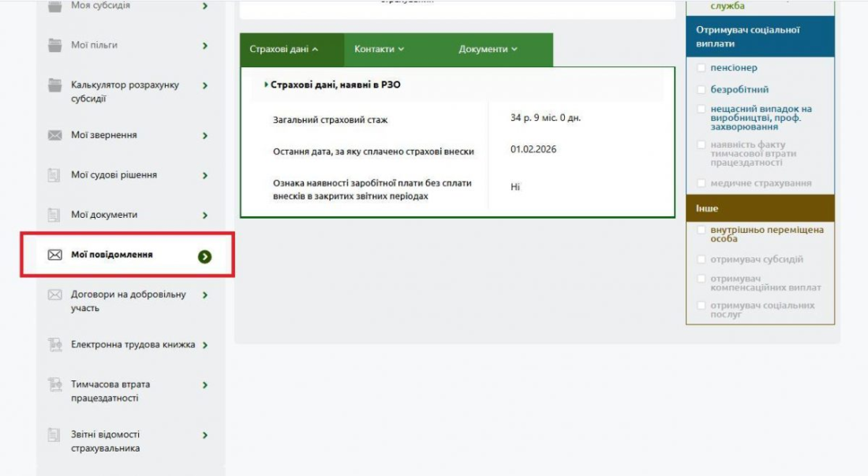Click the arrow next to Мої пільги
The image size is (868, 476).
[204, 46]
